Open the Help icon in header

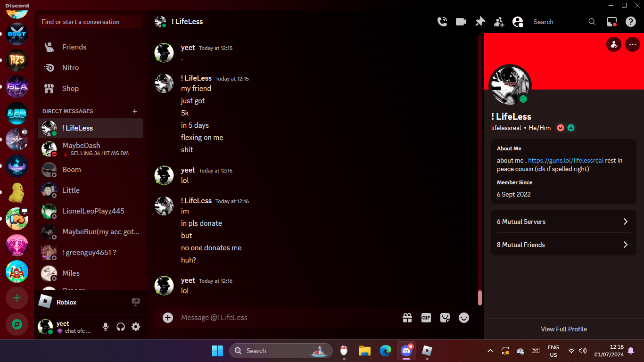pyautogui.click(x=631, y=22)
